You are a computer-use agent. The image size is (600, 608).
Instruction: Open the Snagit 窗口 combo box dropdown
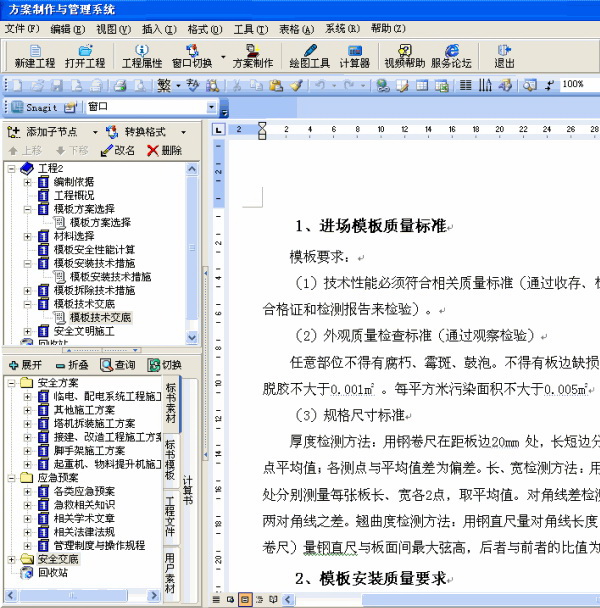[x=211, y=107]
